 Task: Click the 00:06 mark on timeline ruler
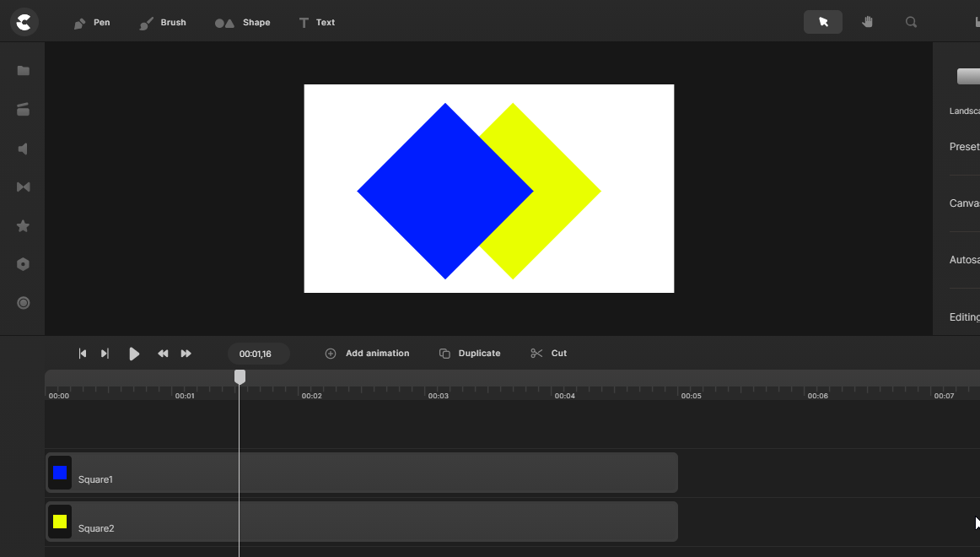817,396
